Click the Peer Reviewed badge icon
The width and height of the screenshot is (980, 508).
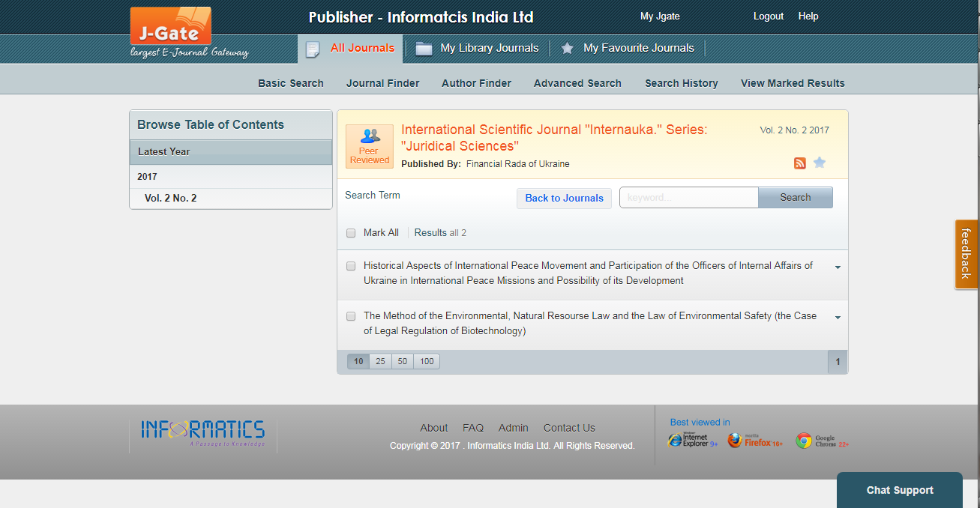click(369, 145)
